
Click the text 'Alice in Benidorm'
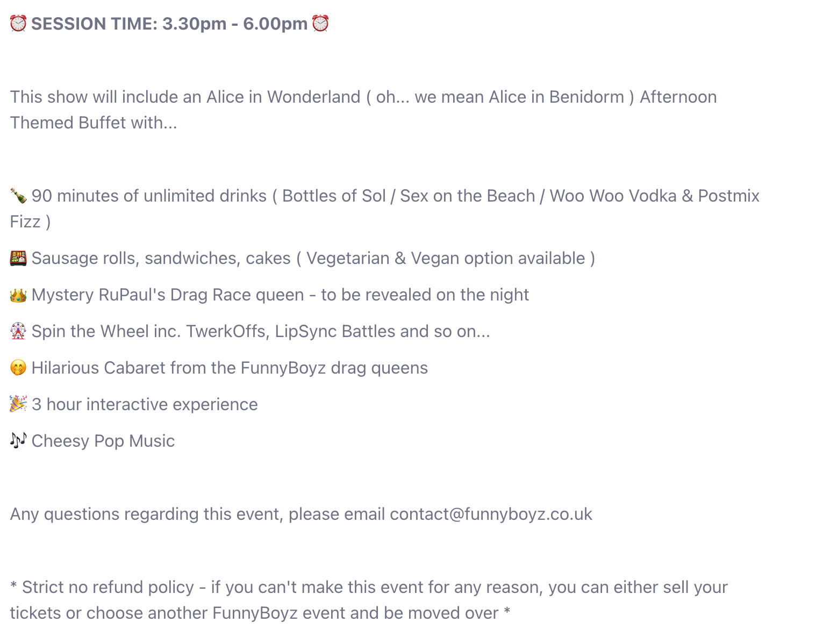[x=556, y=97]
